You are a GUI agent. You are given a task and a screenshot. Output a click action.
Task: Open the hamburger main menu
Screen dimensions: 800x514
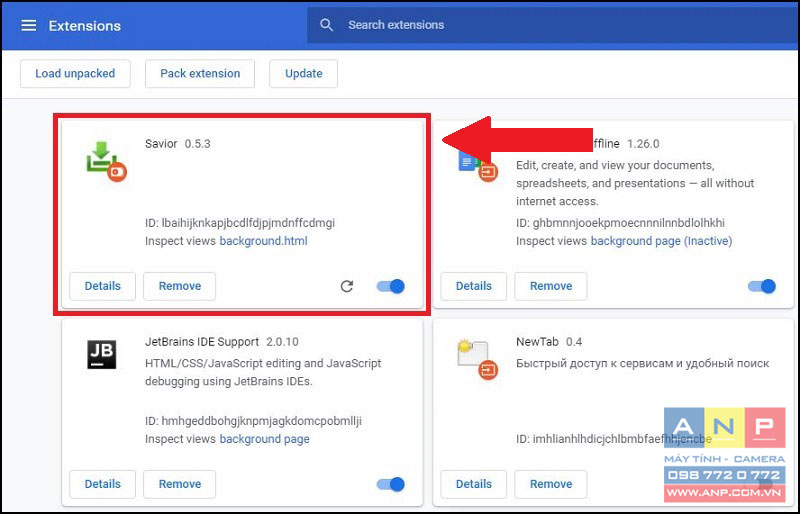[29, 25]
